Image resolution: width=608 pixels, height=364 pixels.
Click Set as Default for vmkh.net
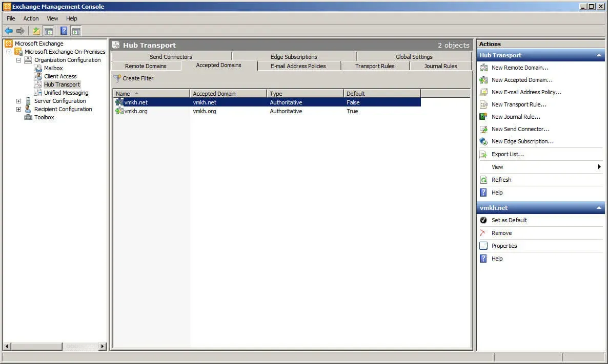(509, 220)
